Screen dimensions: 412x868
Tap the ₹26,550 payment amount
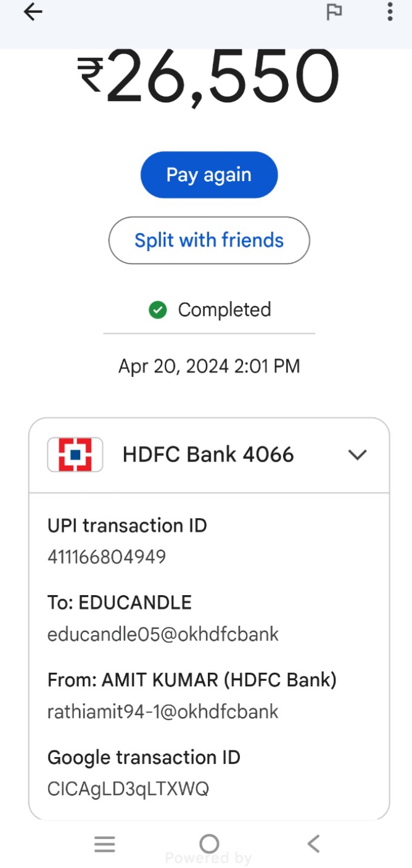click(209, 78)
